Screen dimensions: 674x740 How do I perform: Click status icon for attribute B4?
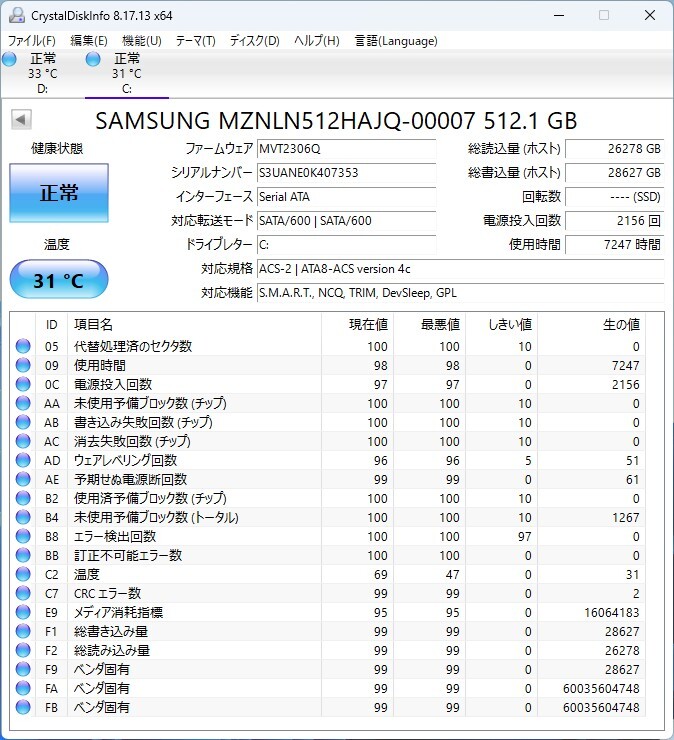[23, 517]
